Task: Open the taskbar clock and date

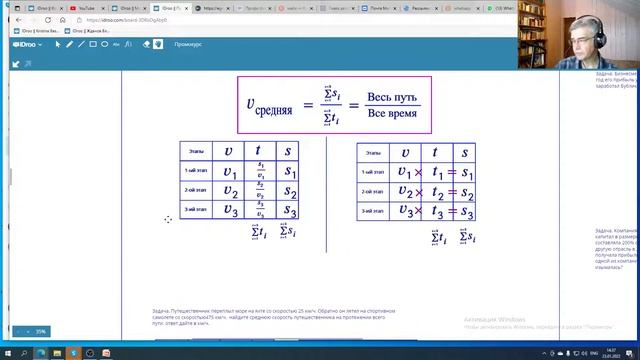Action: [611, 353]
